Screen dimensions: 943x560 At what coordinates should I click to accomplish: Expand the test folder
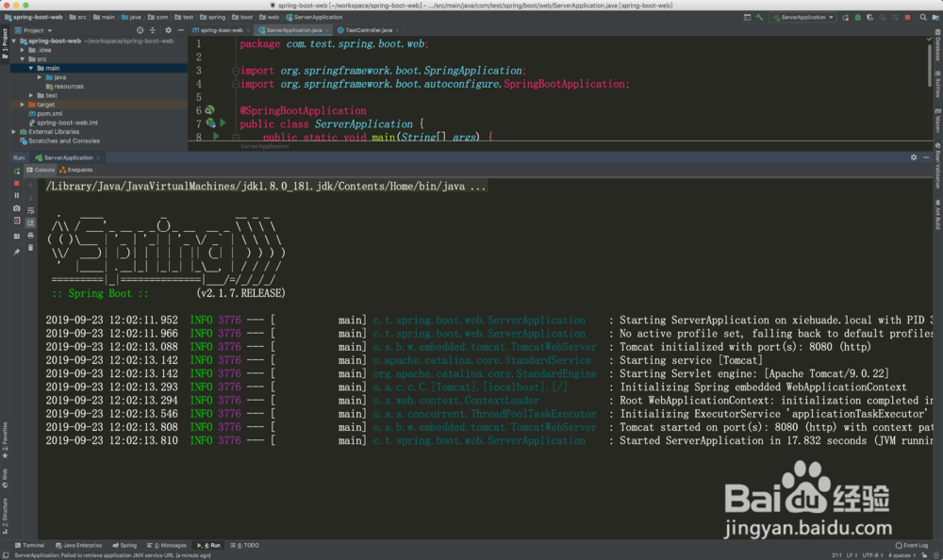click(31, 95)
